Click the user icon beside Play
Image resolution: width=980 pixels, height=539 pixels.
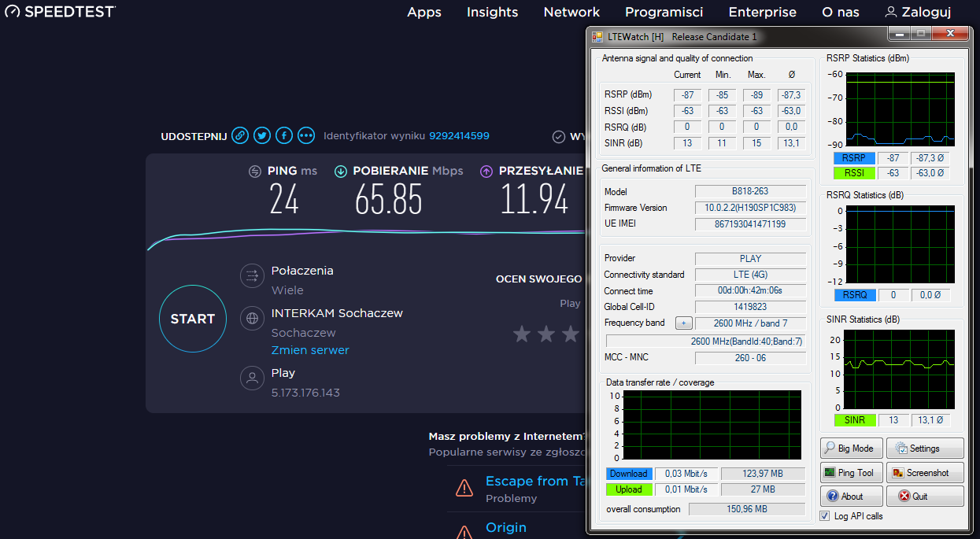[x=252, y=378]
